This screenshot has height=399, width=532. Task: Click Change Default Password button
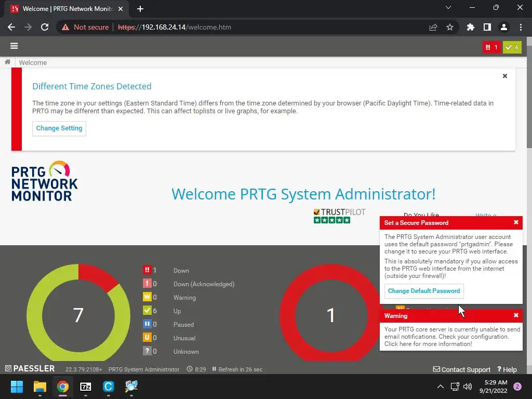[424, 291]
